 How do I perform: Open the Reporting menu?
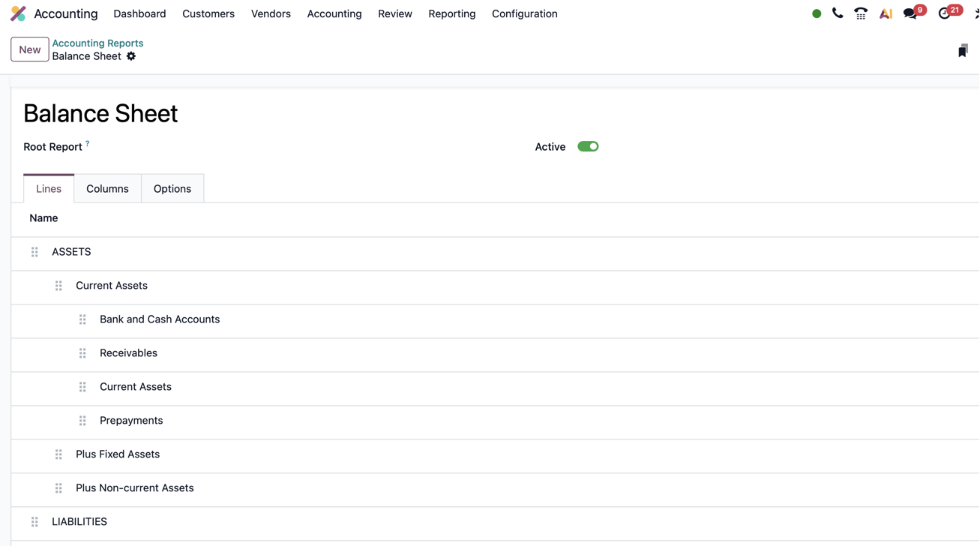452,13
